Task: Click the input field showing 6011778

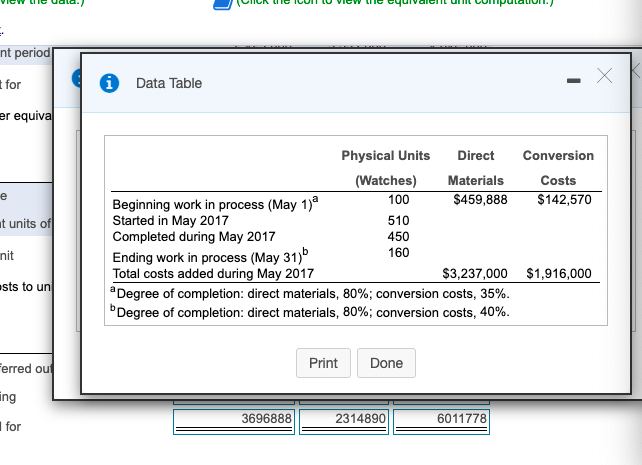Action: tap(441, 422)
